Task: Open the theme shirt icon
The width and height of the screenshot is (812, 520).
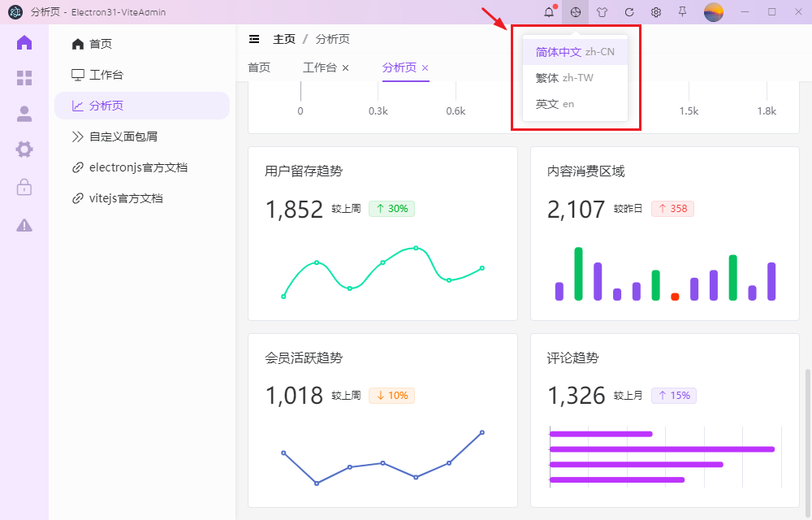Action: tap(602, 12)
